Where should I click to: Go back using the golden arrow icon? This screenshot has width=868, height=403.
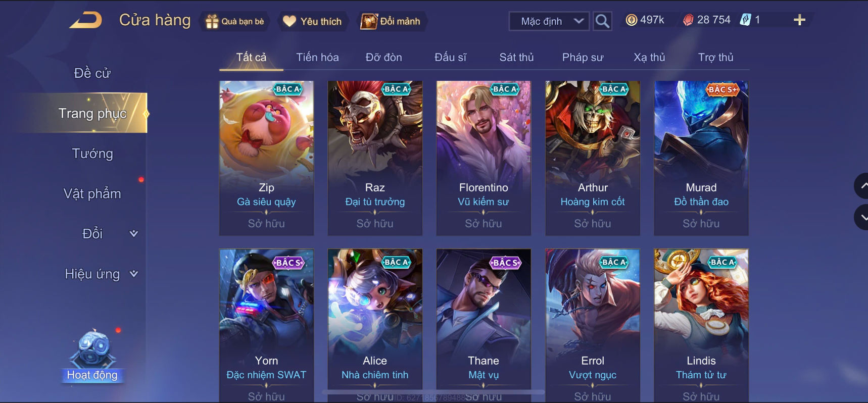86,20
